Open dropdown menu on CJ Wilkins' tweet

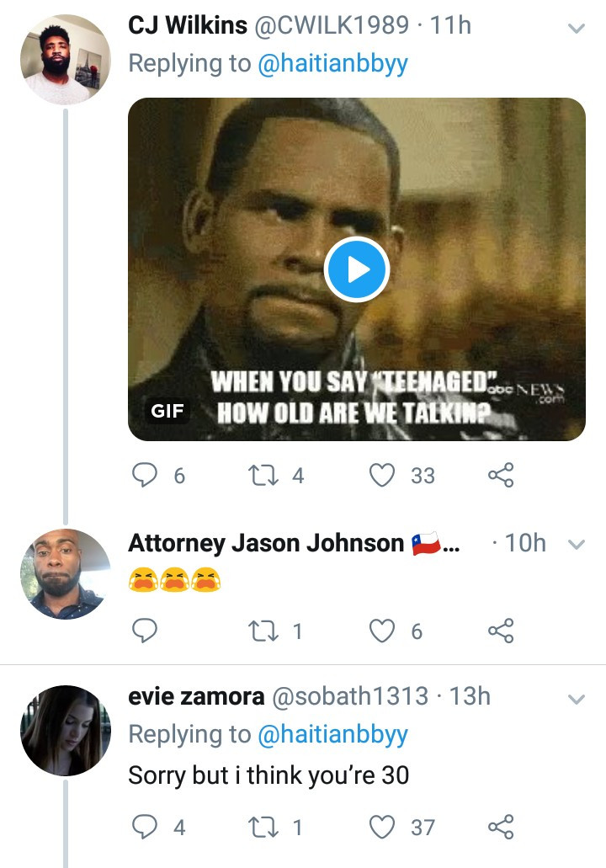click(577, 29)
